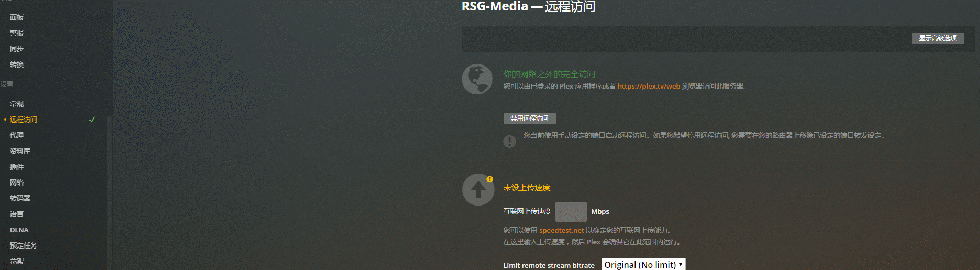The width and height of the screenshot is (980, 270).
Task: Open 预定任务 settings
Action: pyautogui.click(x=24, y=245)
